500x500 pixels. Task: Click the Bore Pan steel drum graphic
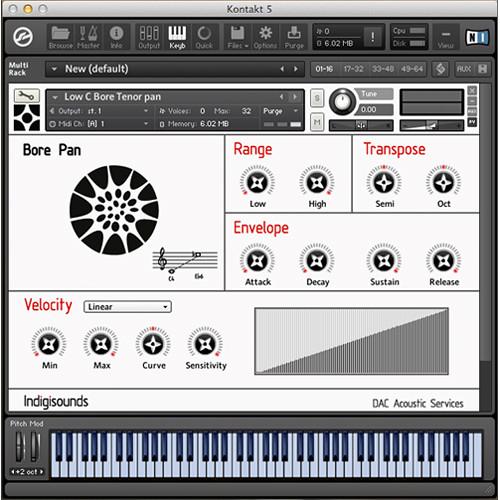[x=114, y=210]
